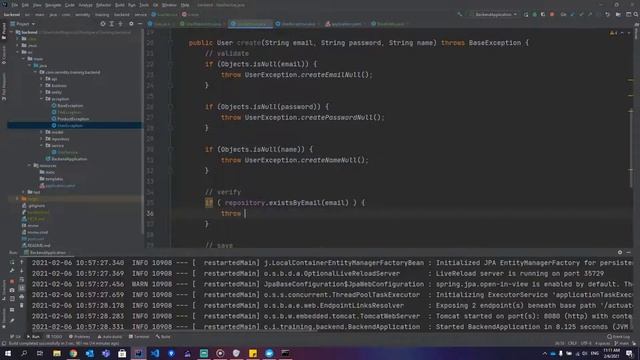Open Run panel gear settings
The width and height of the screenshot is (640, 360).
[x=620, y=252]
